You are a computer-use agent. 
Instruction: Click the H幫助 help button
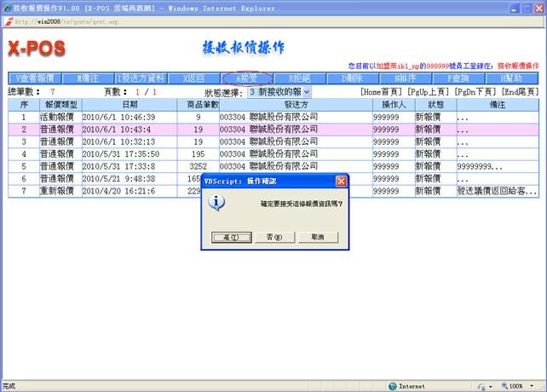pos(511,78)
